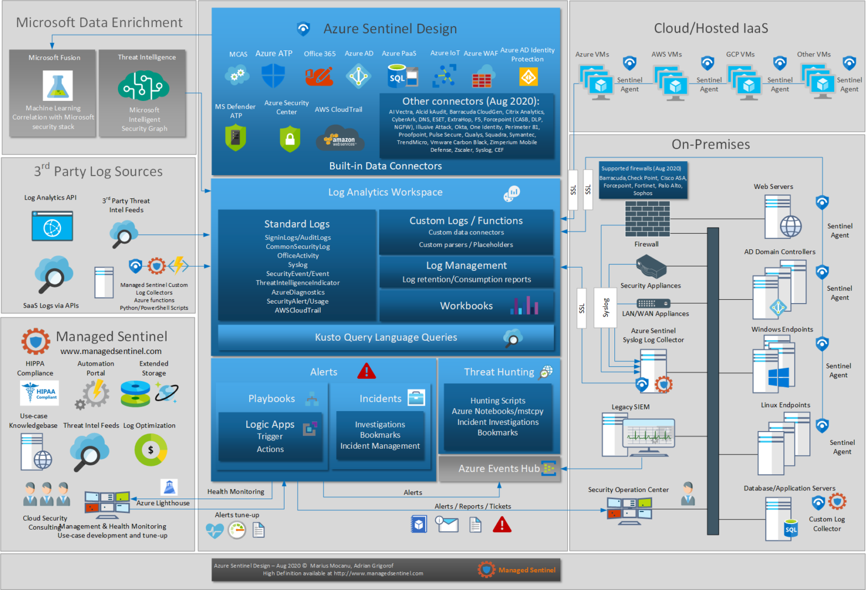Open the Standard Logs box
The height and width of the screenshot is (590, 868).
pyautogui.click(x=297, y=265)
